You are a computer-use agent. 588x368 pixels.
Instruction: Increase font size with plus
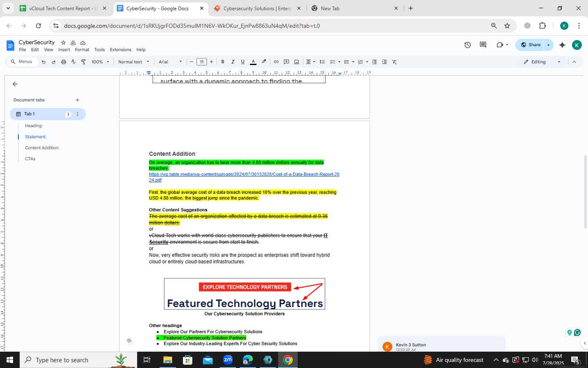(212, 62)
